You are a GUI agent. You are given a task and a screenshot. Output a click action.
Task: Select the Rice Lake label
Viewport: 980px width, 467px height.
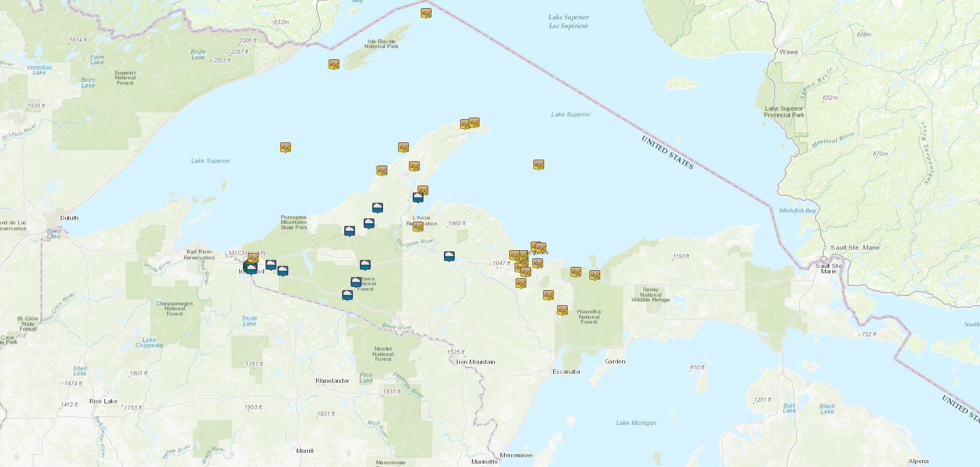[x=103, y=401]
